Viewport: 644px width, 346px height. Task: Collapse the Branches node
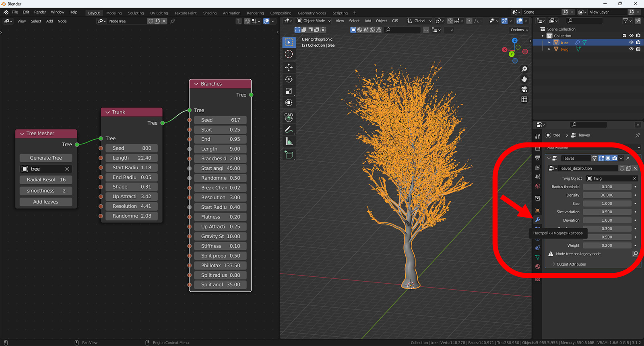point(196,84)
